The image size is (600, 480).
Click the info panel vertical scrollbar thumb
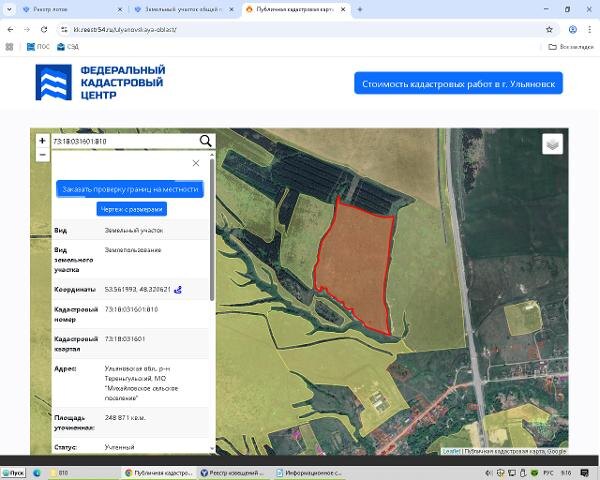(212, 230)
